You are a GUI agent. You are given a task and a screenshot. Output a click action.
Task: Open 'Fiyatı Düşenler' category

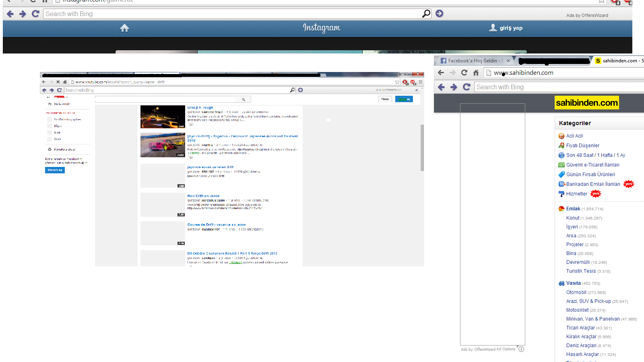[x=583, y=146]
